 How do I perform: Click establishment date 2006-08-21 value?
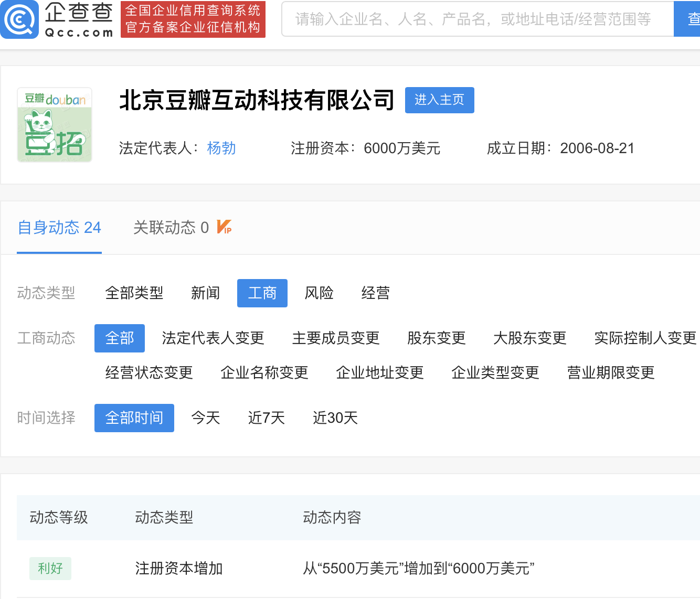tap(597, 148)
